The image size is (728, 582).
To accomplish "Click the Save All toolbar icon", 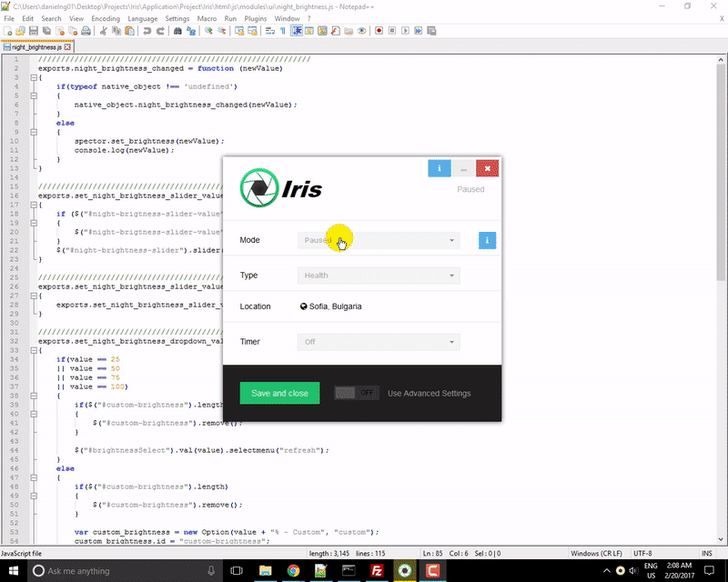I will coord(46,31).
